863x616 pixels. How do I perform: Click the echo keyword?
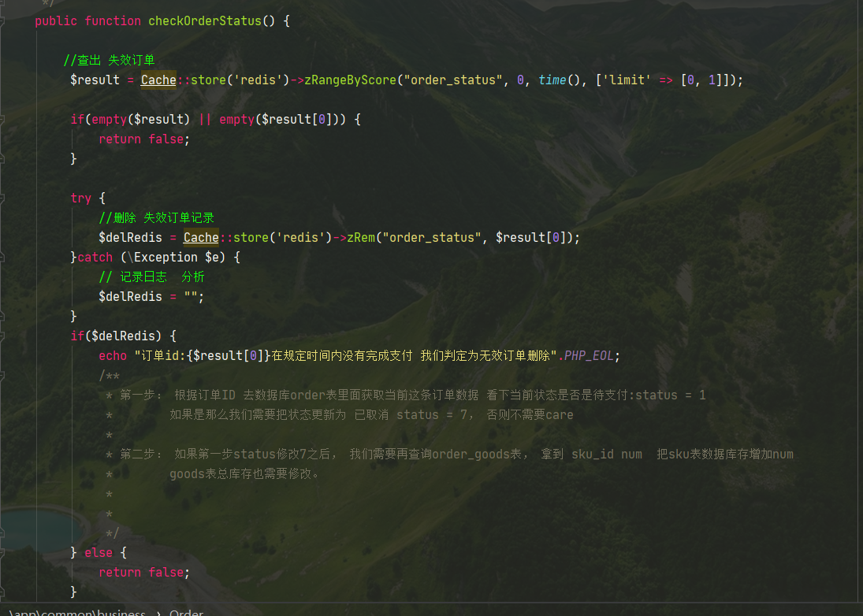pyautogui.click(x=113, y=356)
